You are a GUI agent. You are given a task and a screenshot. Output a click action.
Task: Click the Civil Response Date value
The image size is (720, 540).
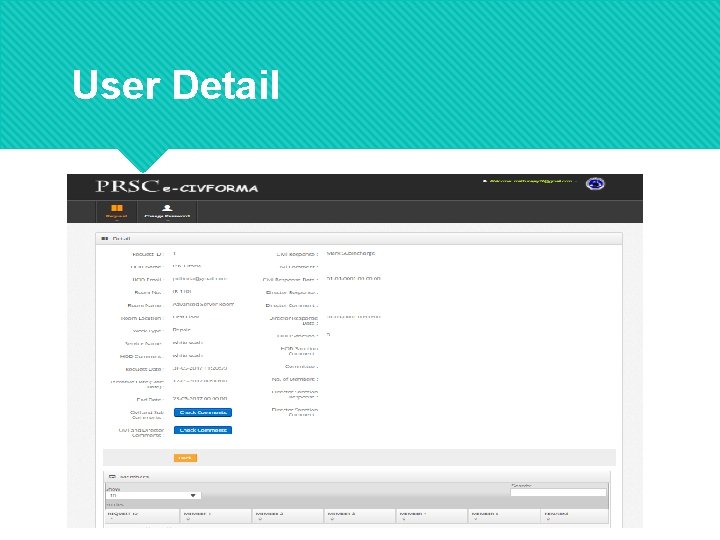pyautogui.click(x=353, y=279)
